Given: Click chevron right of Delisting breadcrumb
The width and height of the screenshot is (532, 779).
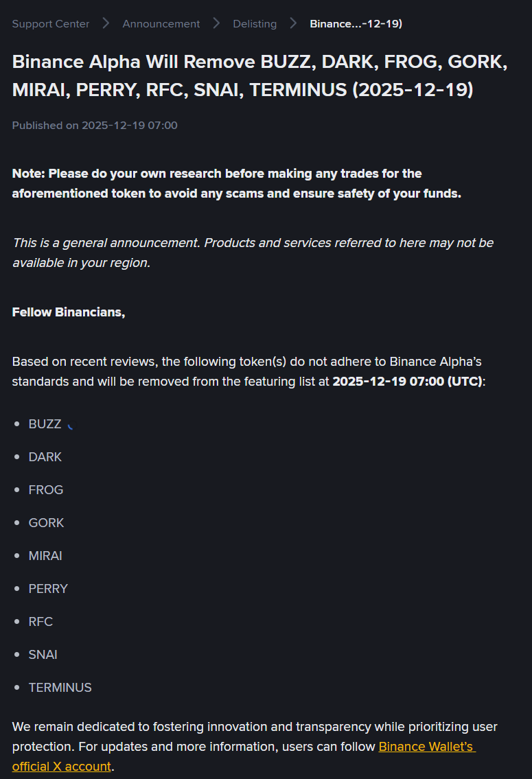Looking at the screenshot, I should pyautogui.click(x=293, y=23).
